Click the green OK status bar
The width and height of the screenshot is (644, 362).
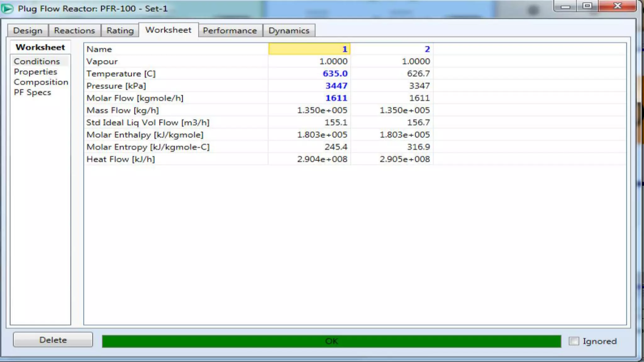[331, 341]
